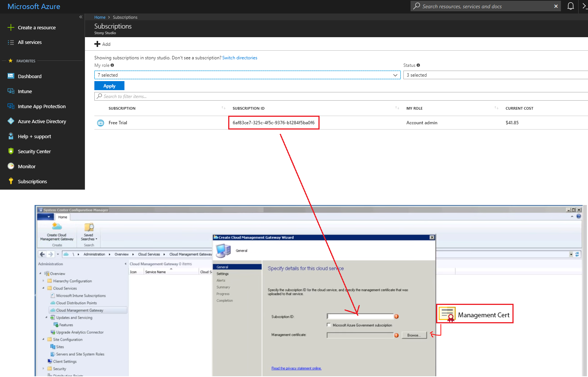Image resolution: width=588 pixels, height=377 pixels.
Task: Click the Status info icon
Action: point(418,65)
